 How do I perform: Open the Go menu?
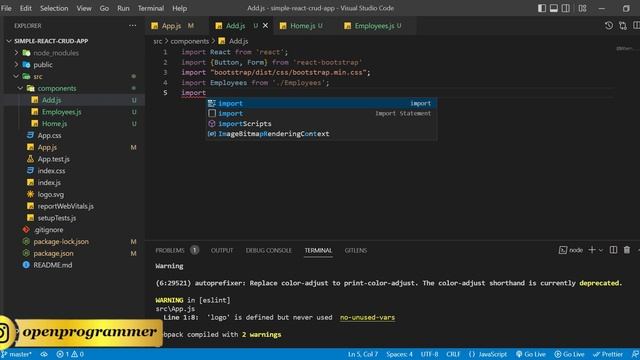point(104,8)
